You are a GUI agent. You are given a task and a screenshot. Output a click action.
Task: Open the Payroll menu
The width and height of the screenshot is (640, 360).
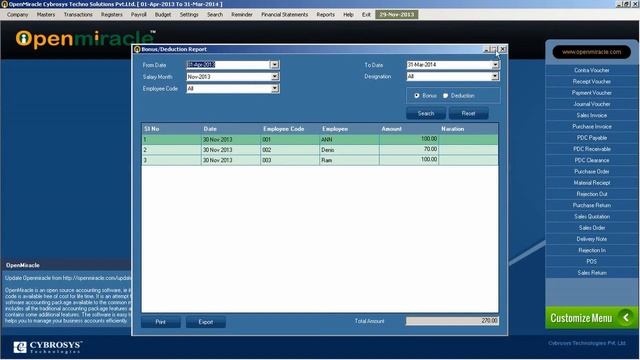coord(138,14)
